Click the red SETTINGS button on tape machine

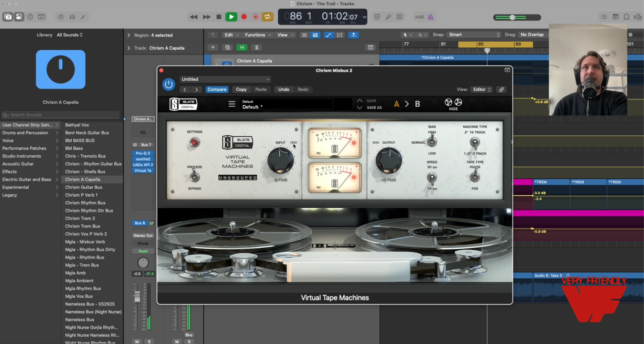pyautogui.click(x=195, y=142)
